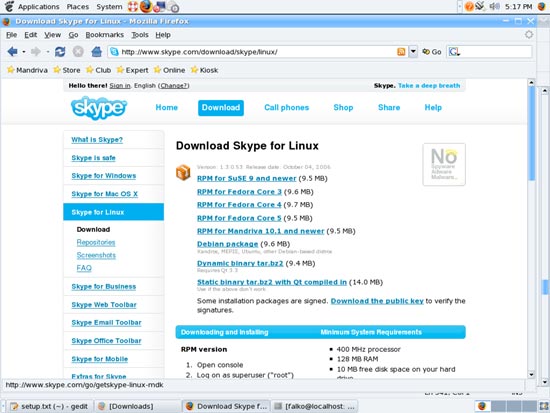The height and width of the screenshot is (413, 550).
Task: Click Static binary tar.bz2 with Qt link
Action: click(x=272, y=282)
